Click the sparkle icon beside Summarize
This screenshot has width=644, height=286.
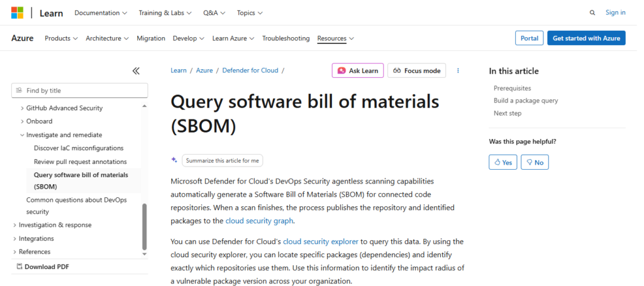tap(174, 160)
